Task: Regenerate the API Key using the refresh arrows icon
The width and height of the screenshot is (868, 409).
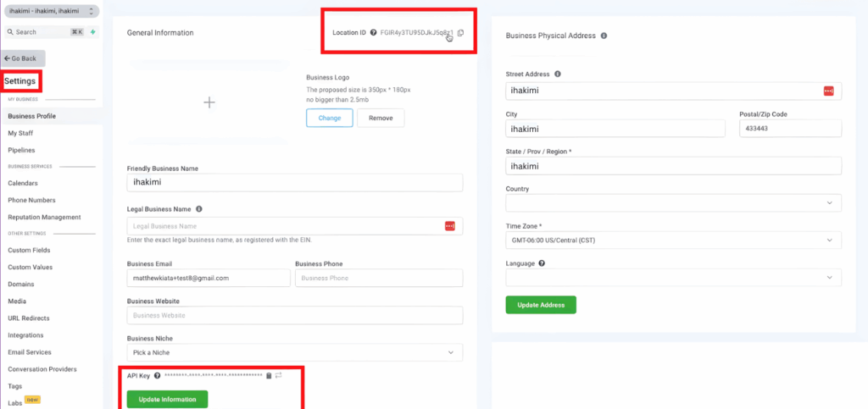Action: click(278, 375)
